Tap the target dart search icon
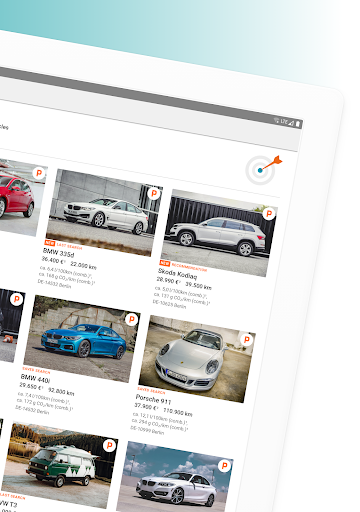 click(x=263, y=169)
